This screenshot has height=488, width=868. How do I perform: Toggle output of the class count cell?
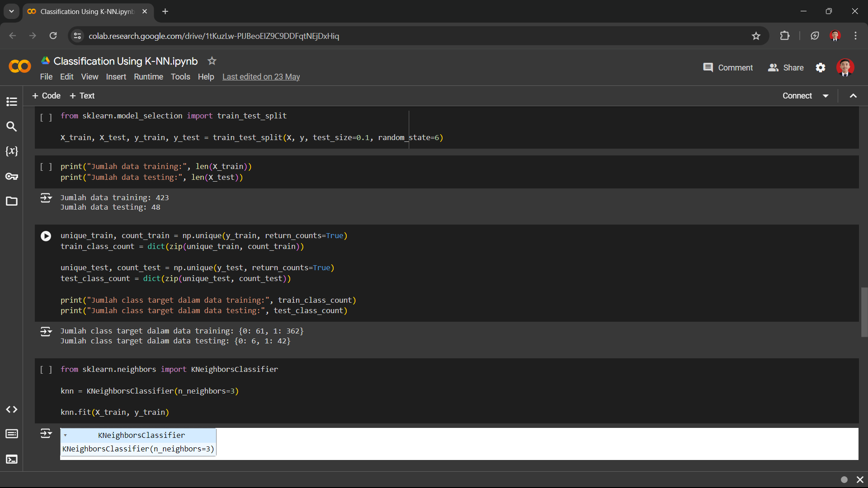point(46,332)
